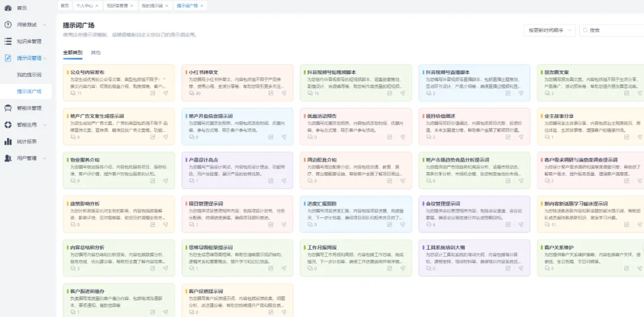Close the 知识库管理 page tab
The height and width of the screenshot is (317, 644).
coord(131,6)
